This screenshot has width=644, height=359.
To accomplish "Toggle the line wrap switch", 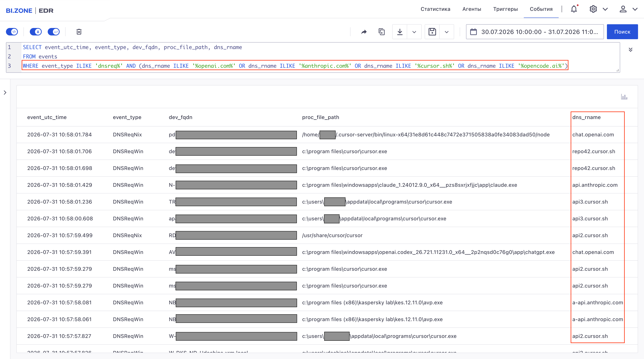I will (x=54, y=32).
